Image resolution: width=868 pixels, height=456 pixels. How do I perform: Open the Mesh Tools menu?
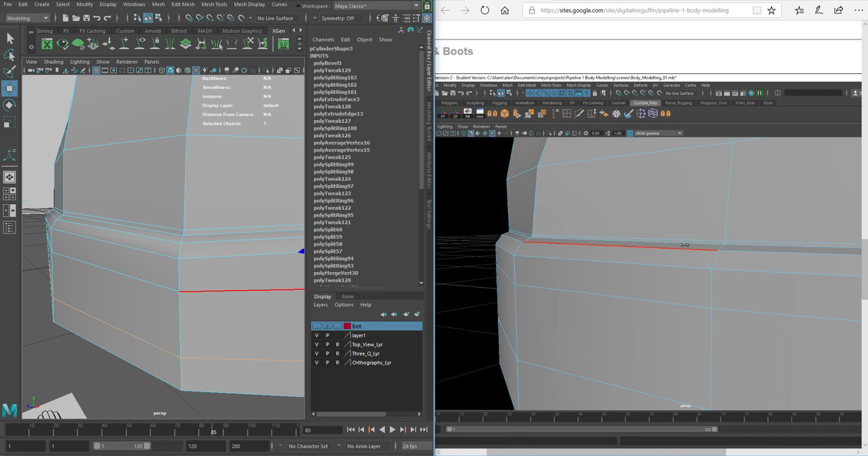point(214,5)
